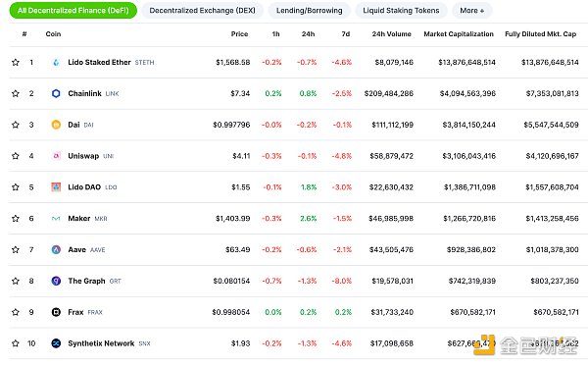Click the Lido Staked Ether coin logo
Viewport: 588px width, 366px height.
pos(56,63)
